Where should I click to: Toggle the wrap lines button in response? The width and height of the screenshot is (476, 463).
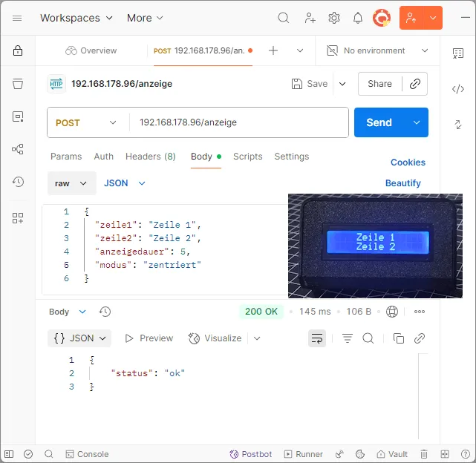click(x=317, y=338)
